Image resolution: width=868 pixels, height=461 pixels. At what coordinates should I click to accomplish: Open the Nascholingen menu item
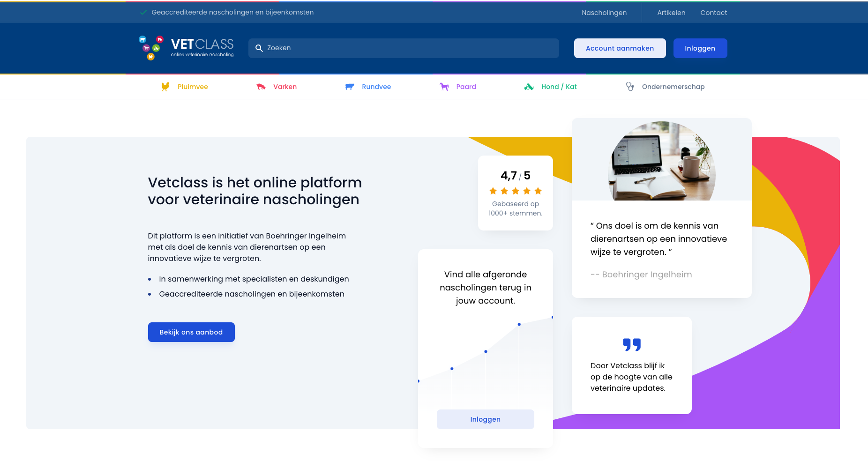[604, 13]
